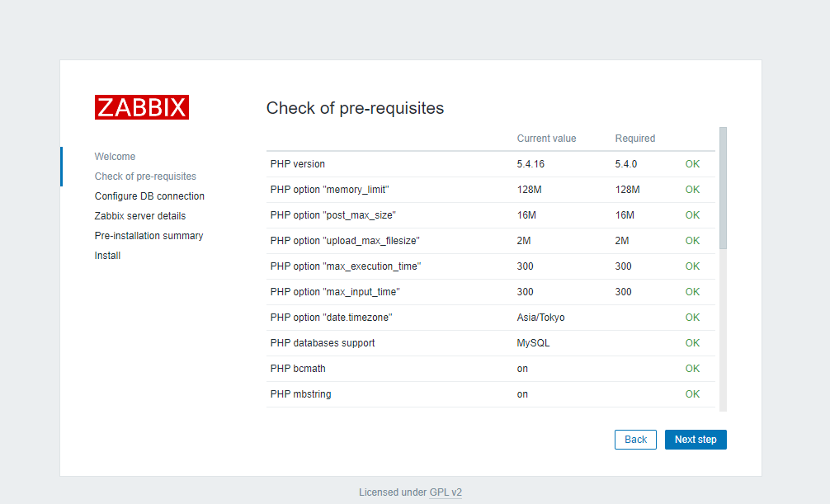The height and width of the screenshot is (504, 830).
Task: Open the GPL v2 license link
Action: click(x=446, y=492)
